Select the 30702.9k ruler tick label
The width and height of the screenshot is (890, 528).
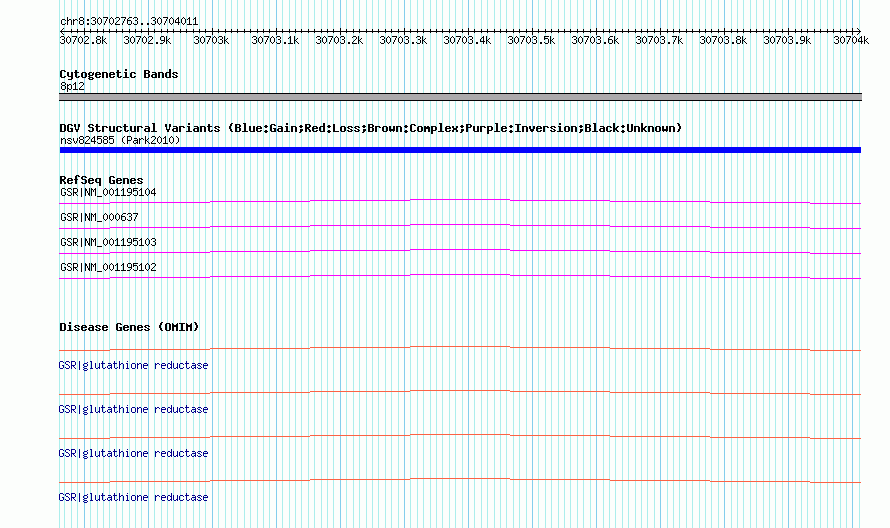coord(147,40)
